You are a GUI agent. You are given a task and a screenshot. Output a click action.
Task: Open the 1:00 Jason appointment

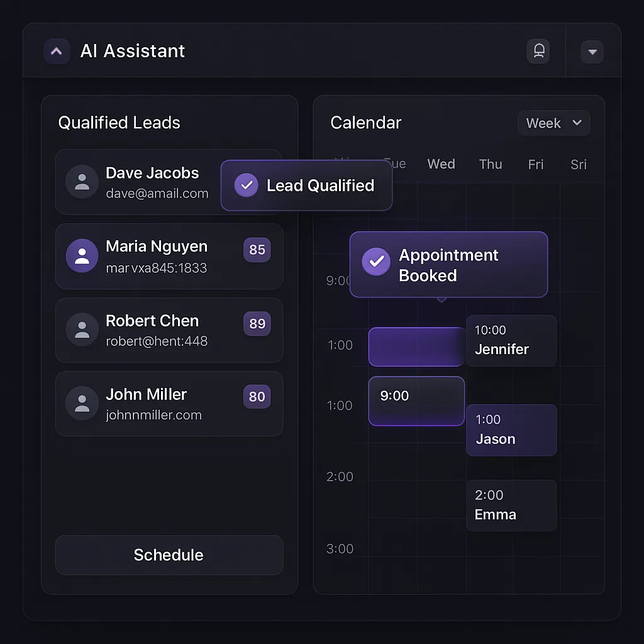point(511,430)
